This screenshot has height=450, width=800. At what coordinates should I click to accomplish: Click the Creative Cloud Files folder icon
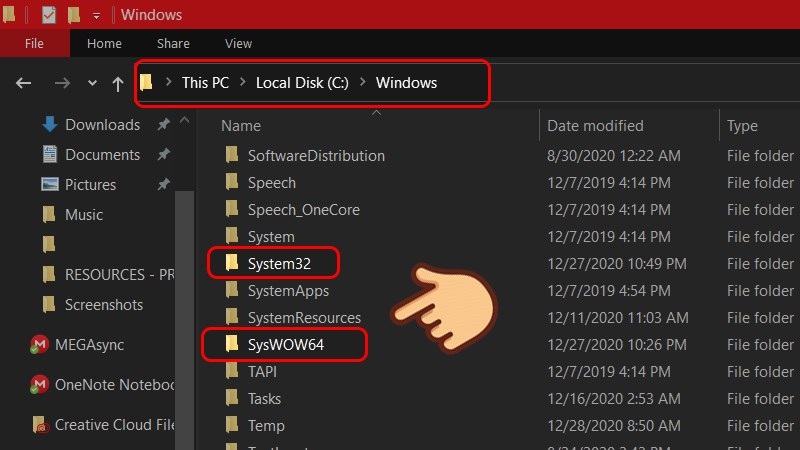[x=40, y=424]
